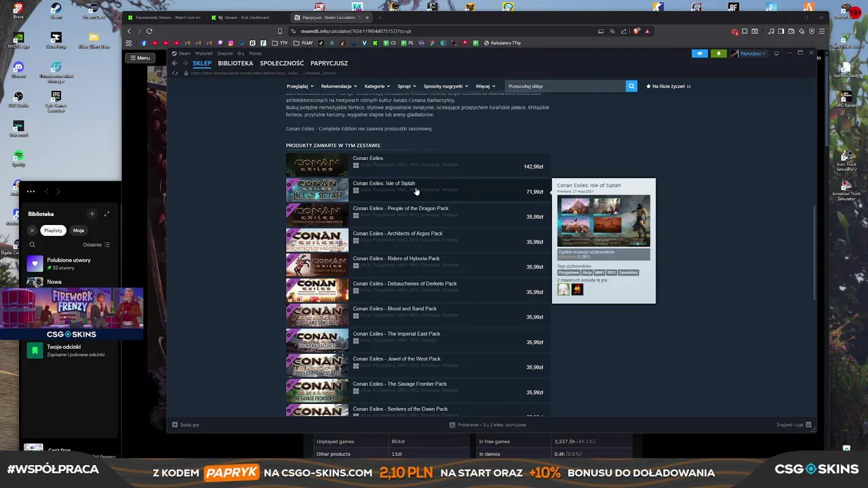This screenshot has width=868, height=488.
Task: Open the Znajomi menu
Action: pyautogui.click(x=225, y=54)
